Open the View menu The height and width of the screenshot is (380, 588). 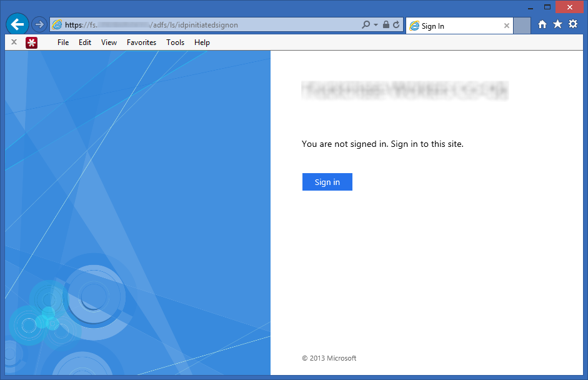(108, 42)
